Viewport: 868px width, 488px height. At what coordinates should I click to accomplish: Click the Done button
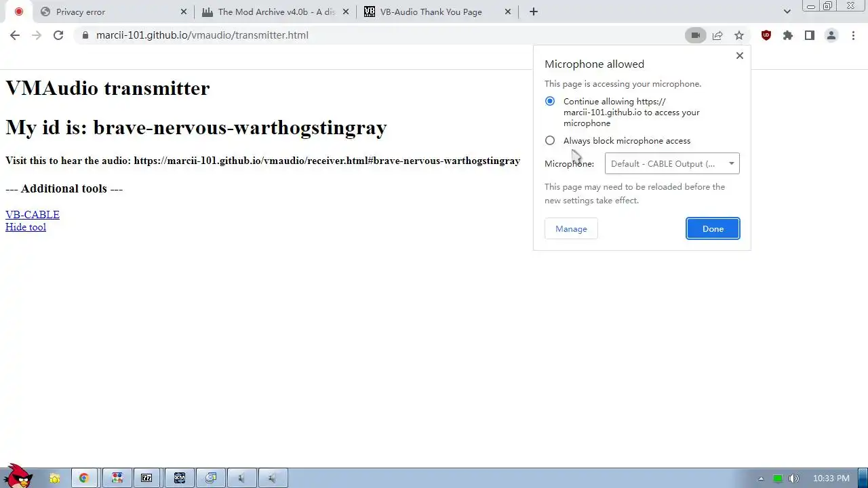click(x=713, y=228)
